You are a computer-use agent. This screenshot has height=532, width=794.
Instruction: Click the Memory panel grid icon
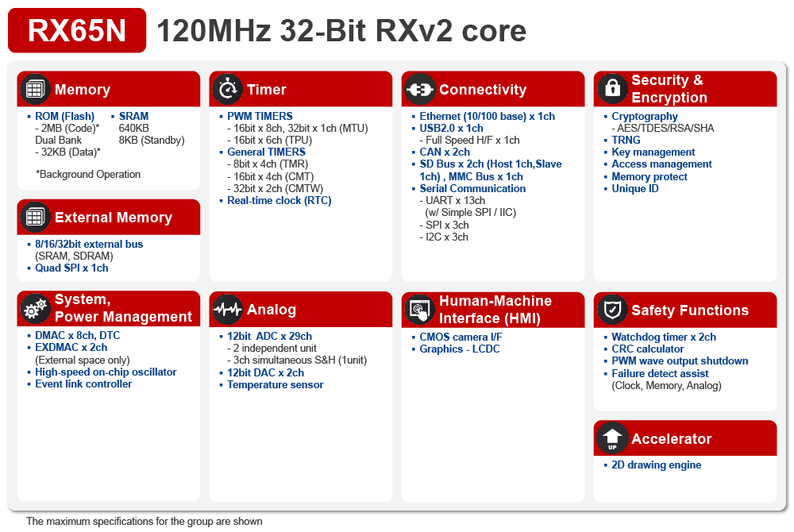point(35,89)
